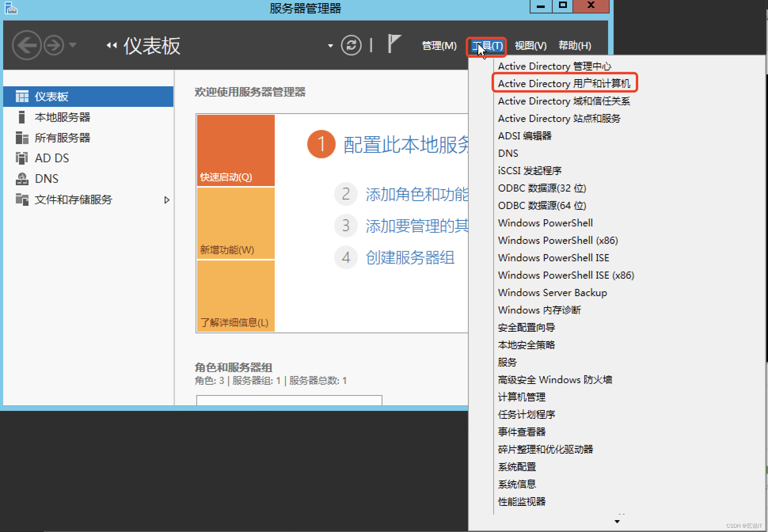The height and width of the screenshot is (532, 768).
Task: Click 欢迎使用服务器管理器 heading text
Action: click(250, 92)
